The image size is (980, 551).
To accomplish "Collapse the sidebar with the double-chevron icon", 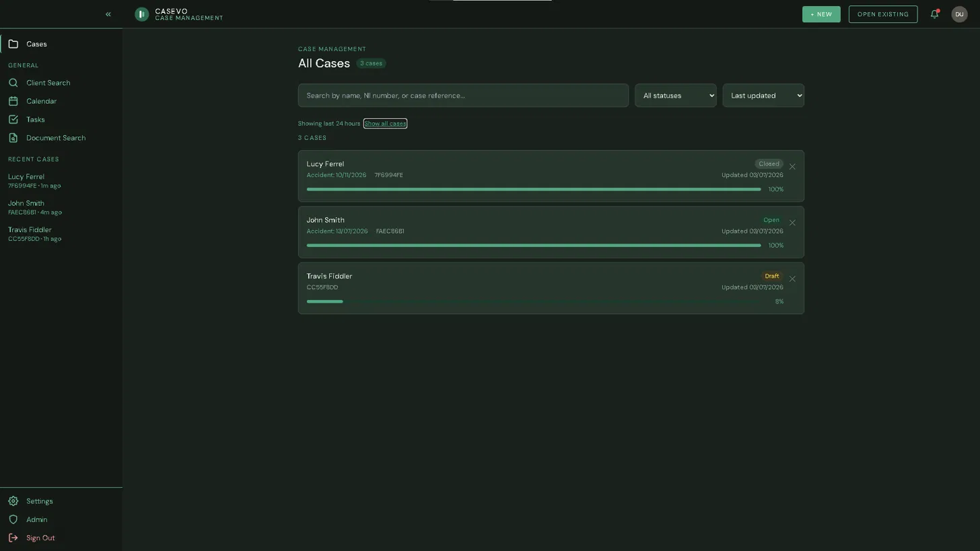I will tap(108, 14).
